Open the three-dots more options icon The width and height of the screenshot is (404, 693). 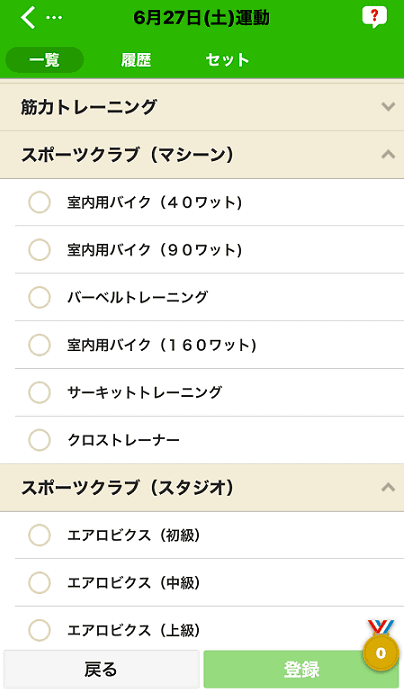click(x=54, y=18)
